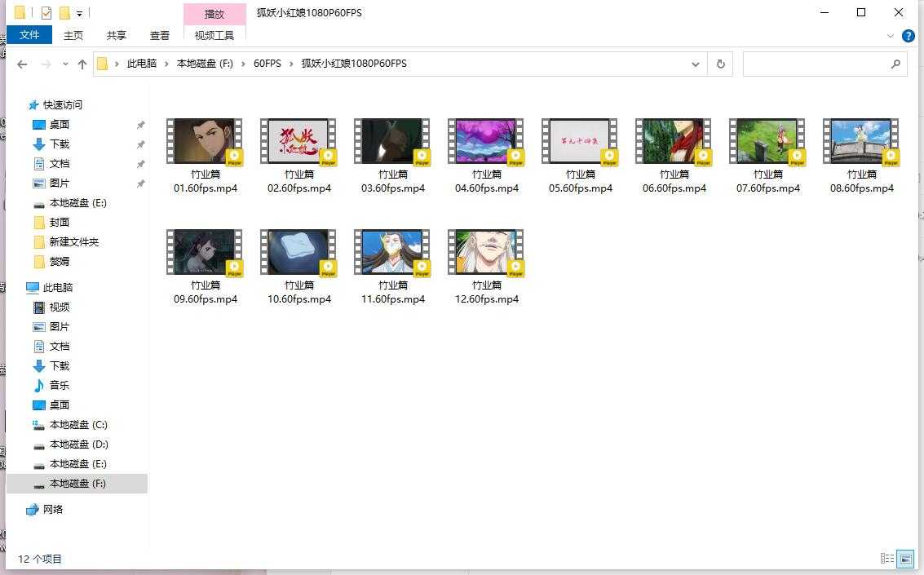924x575 pixels.
Task: Click the breadcrumb chevron after 本地磁盘 (F:)
Action: click(x=243, y=64)
